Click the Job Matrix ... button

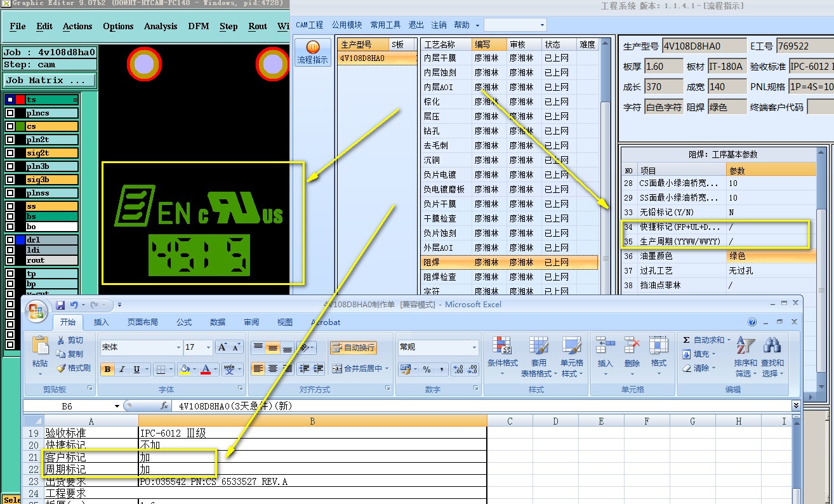50,81
